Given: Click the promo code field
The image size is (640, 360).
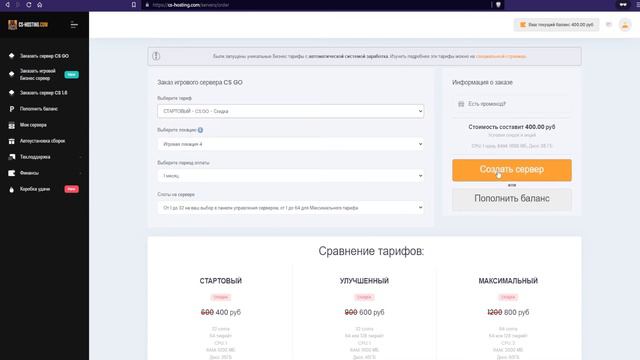Looking at the screenshot, I should pyautogui.click(x=511, y=104).
